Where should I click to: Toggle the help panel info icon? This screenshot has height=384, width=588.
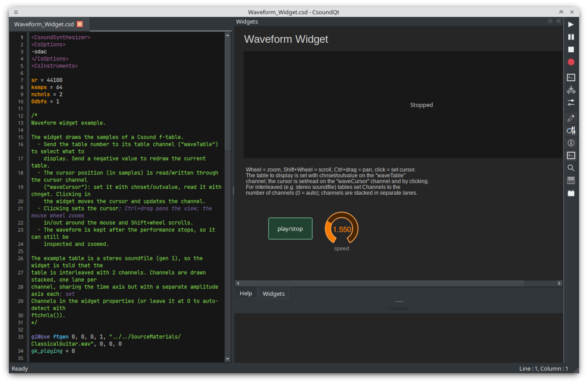click(571, 143)
